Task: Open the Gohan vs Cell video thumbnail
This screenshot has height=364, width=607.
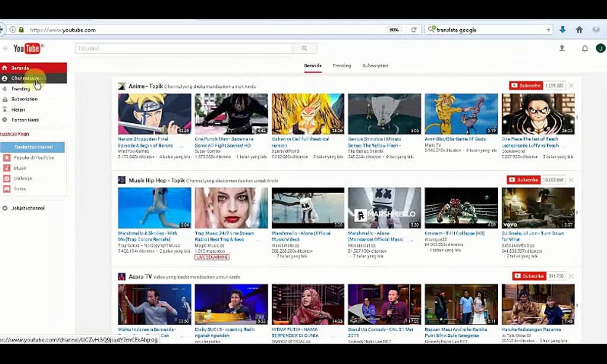Action: point(308,114)
